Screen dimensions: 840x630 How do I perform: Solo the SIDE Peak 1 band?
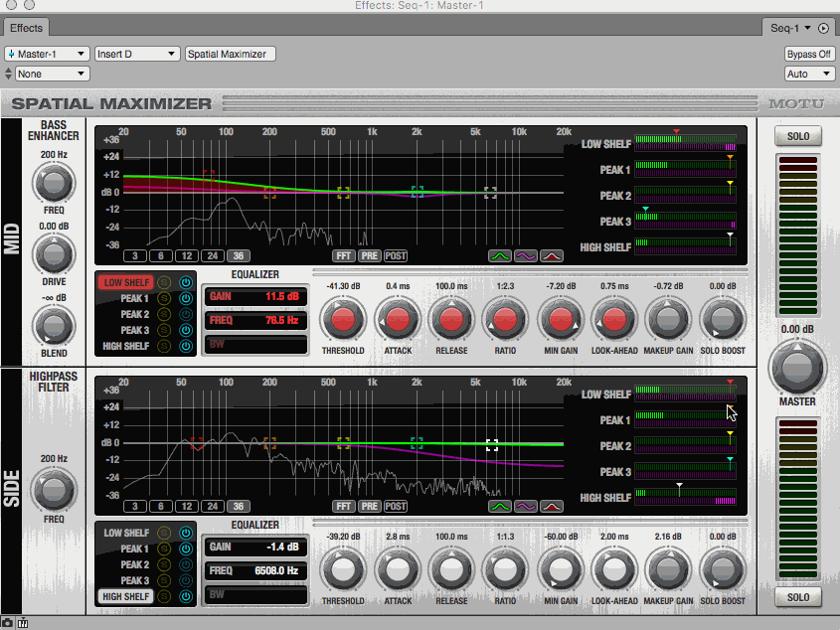164,549
